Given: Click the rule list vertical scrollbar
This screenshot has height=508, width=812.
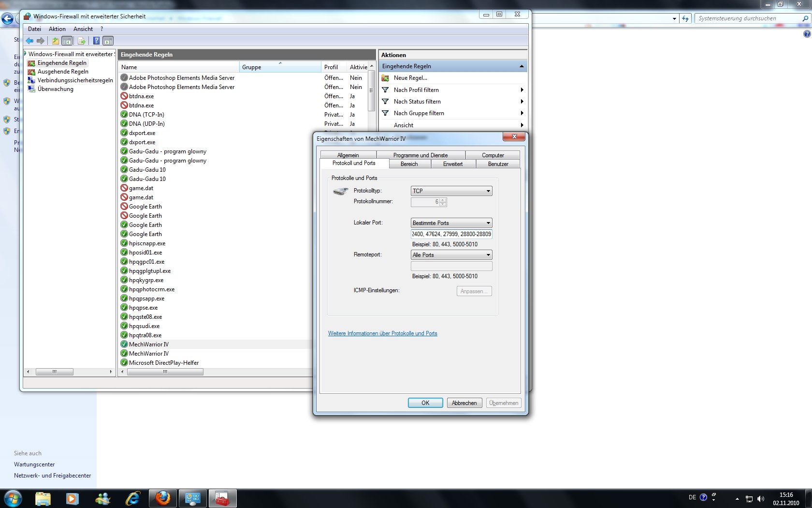Looking at the screenshot, I should pyautogui.click(x=371, y=91).
